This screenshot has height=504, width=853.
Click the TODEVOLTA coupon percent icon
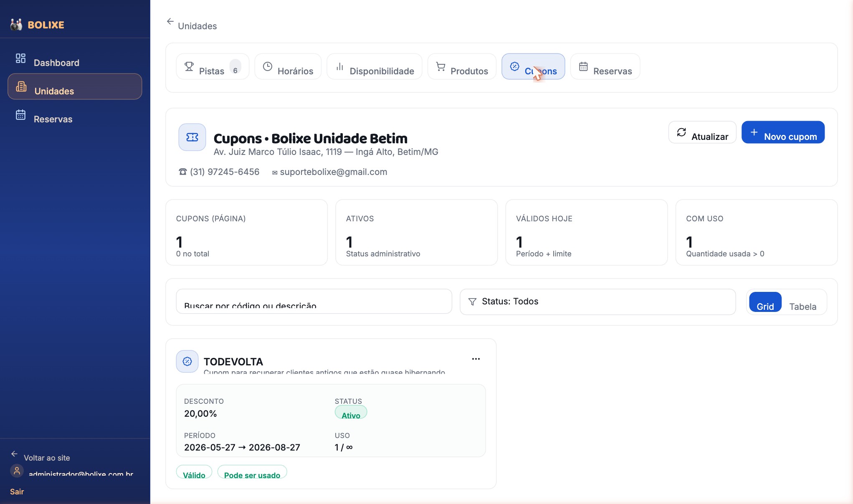tap(187, 361)
